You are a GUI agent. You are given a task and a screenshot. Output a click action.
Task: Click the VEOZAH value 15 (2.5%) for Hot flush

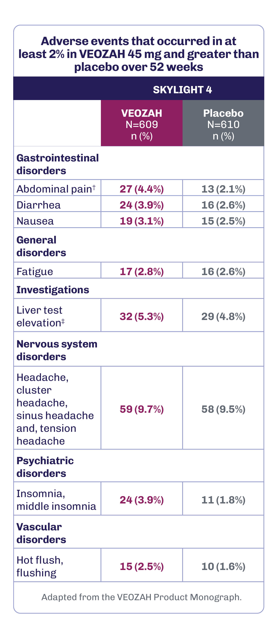pyautogui.click(x=142, y=566)
